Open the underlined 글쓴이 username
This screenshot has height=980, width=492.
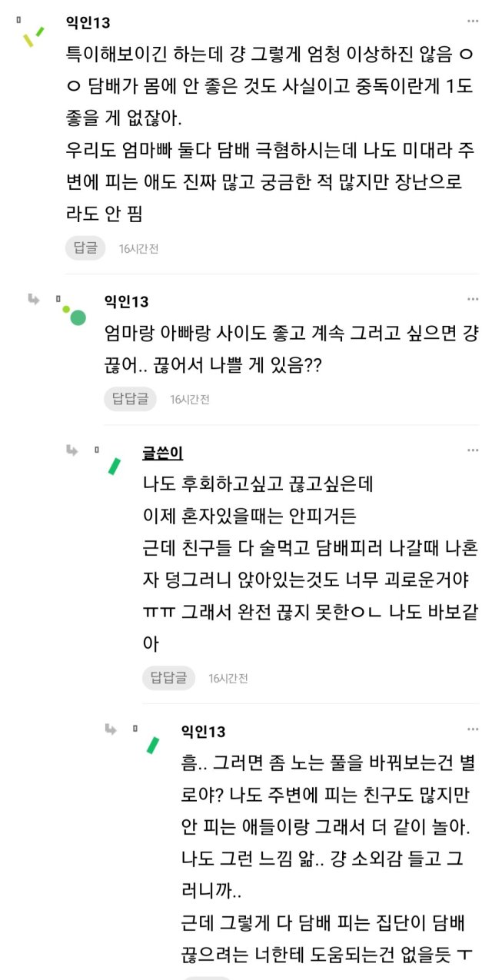163,453
